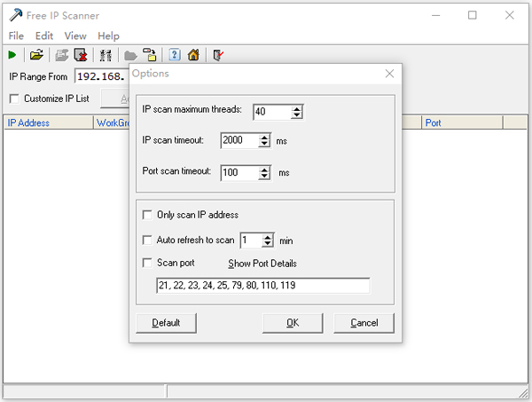Close the Free IP Scanner main window
Image resolution: width=532 pixels, height=402 pixels.
[510, 15]
